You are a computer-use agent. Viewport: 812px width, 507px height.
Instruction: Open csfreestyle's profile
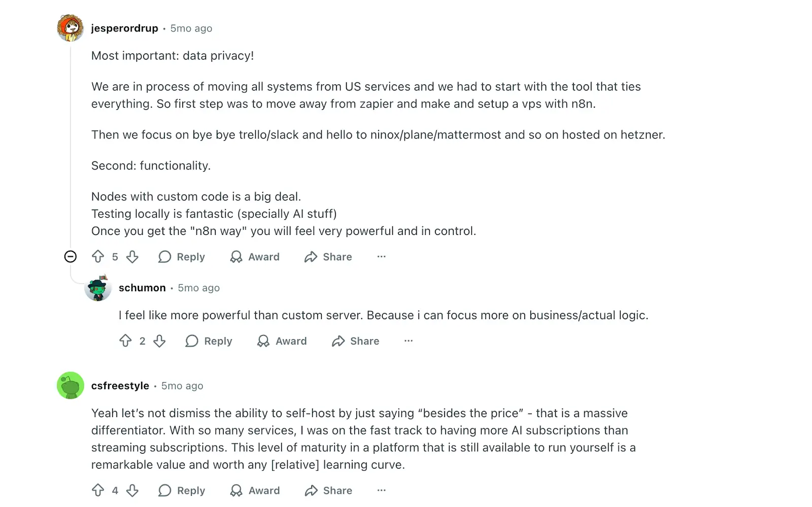pyautogui.click(x=120, y=386)
